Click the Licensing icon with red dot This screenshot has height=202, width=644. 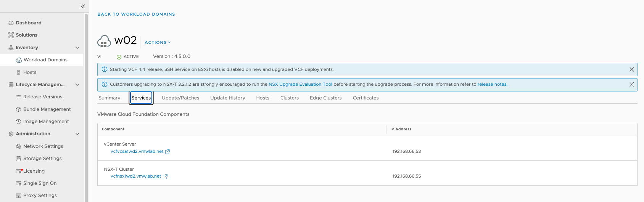pyautogui.click(x=19, y=171)
